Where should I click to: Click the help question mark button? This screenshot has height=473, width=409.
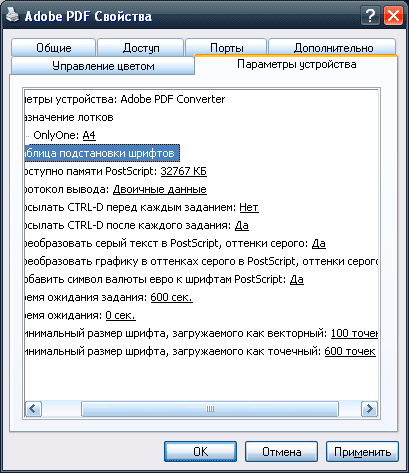pos(370,16)
